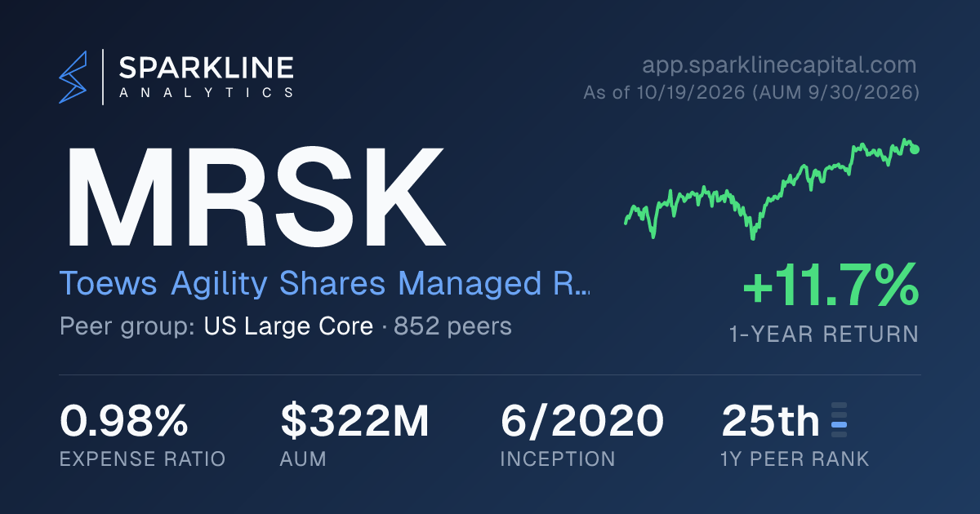Open the app.sparklinecapital.com link
The width and height of the screenshot is (980, 514).
[x=779, y=64]
